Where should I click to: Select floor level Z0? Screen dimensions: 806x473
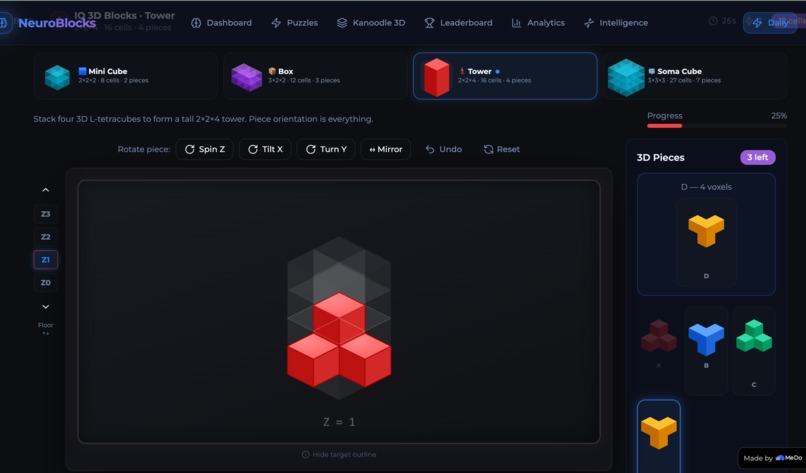(x=46, y=282)
